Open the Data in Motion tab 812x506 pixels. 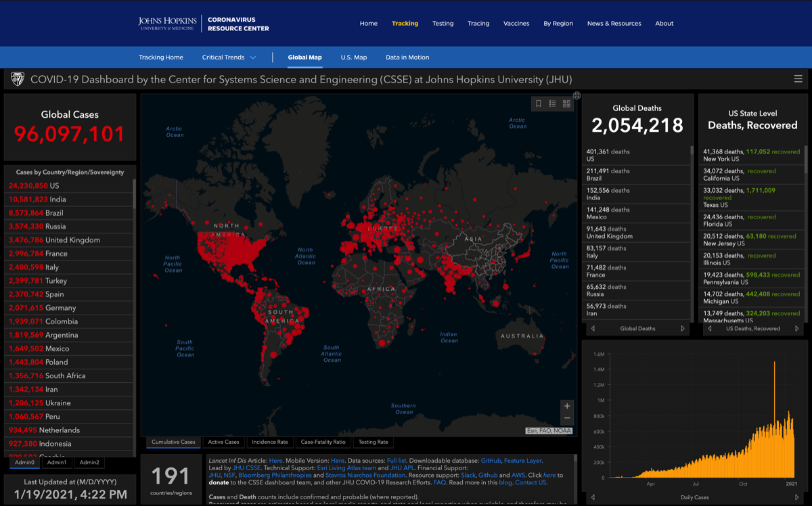point(407,57)
